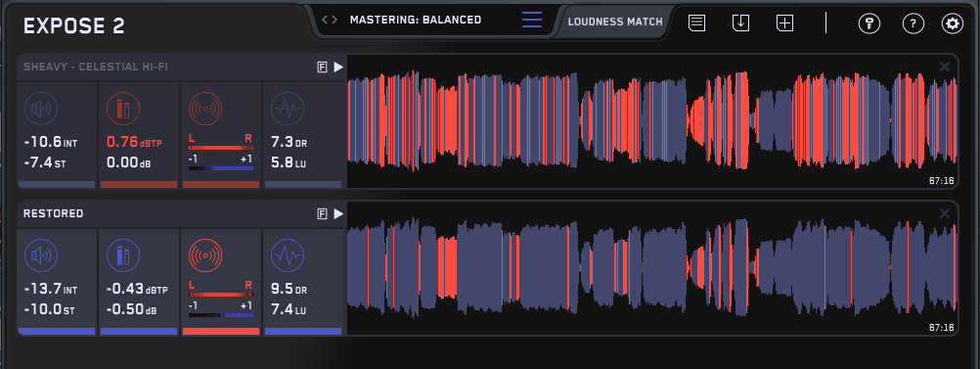Open settings gear icon
The height and width of the screenshot is (369, 980).
click(953, 23)
